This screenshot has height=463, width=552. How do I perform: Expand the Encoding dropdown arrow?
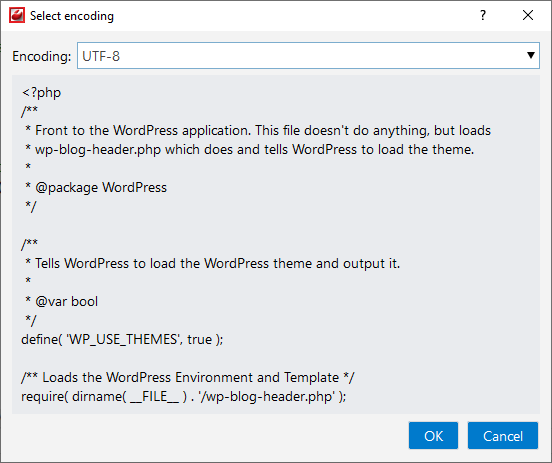531,55
